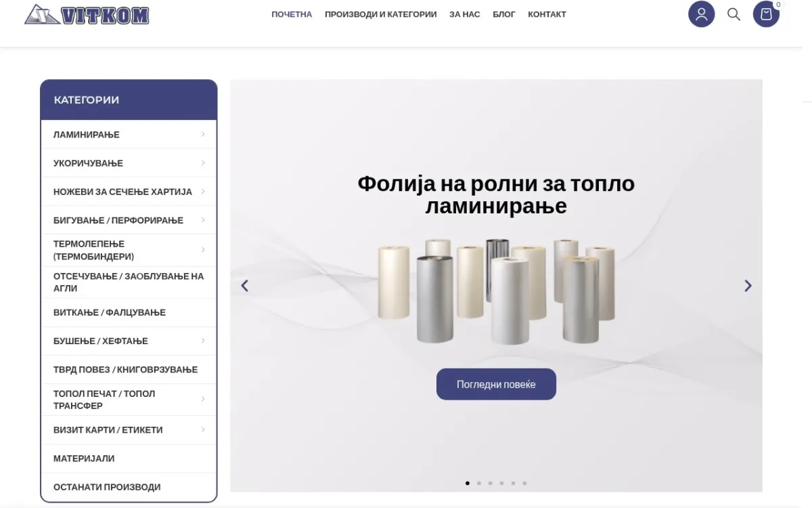Open the КОНТАКТ menu item
Viewport: 812px width, 508px height.
pos(547,14)
